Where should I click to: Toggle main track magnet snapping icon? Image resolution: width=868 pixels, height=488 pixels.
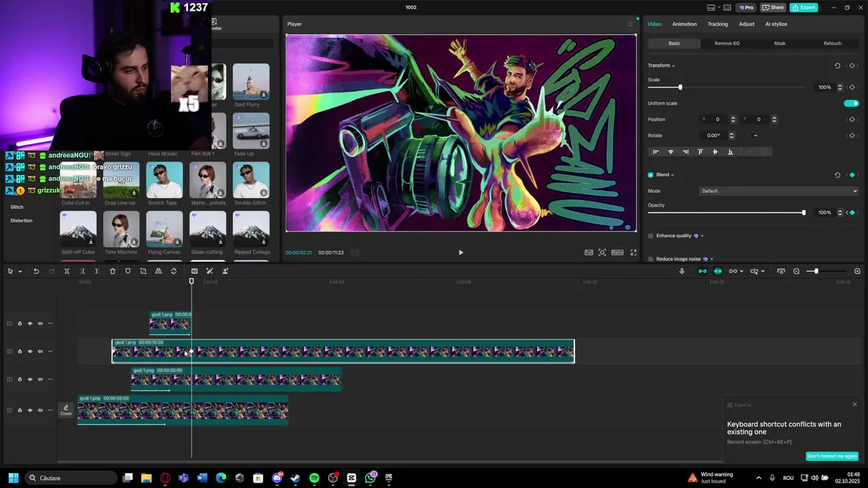[703, 271]
